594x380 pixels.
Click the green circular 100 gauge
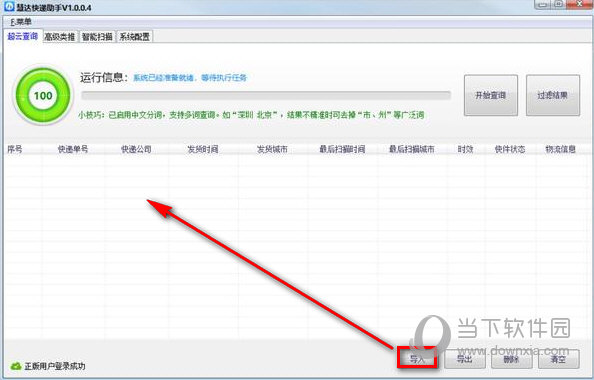pyautogui.click(x=43, y=95)
